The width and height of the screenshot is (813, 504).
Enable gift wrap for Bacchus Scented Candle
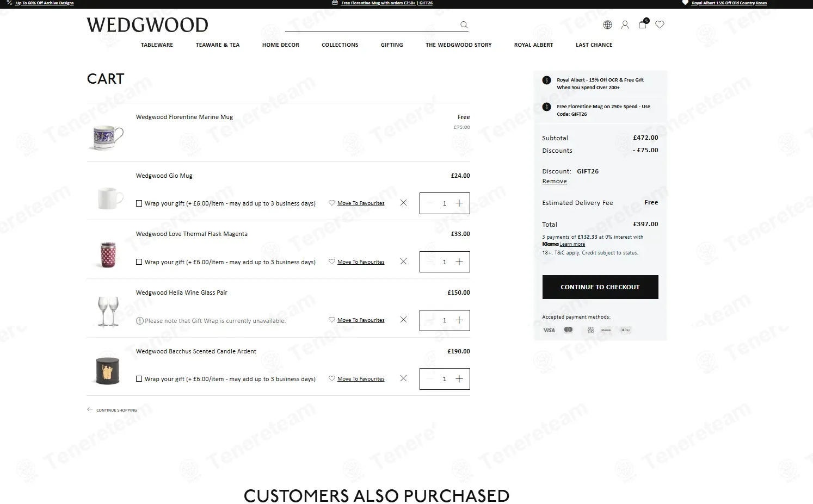[x=139, y=379]
